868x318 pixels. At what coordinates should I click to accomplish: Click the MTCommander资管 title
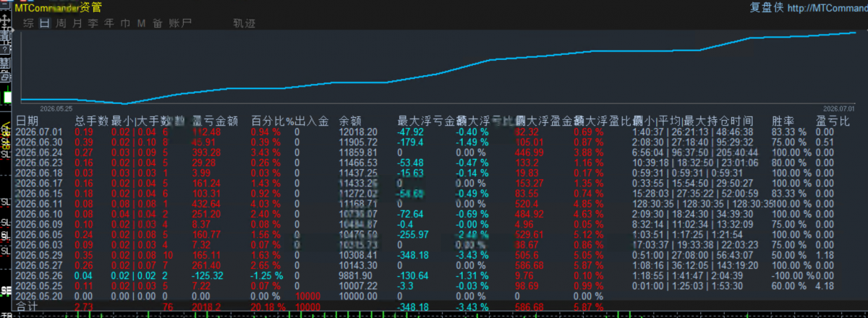[x=58, y=8]
